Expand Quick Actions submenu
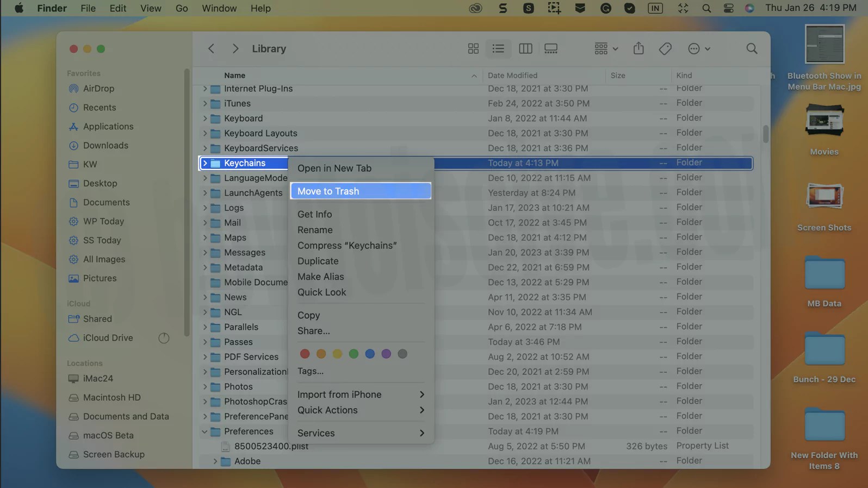 (x=361, y=410)
